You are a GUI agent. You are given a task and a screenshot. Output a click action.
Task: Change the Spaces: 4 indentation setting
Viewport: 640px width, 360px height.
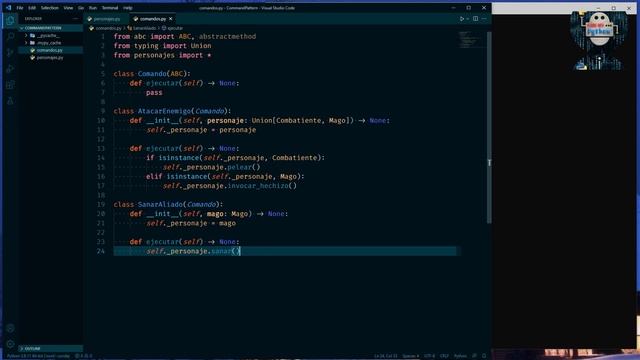pyautogui.click(x=411, y=356)
